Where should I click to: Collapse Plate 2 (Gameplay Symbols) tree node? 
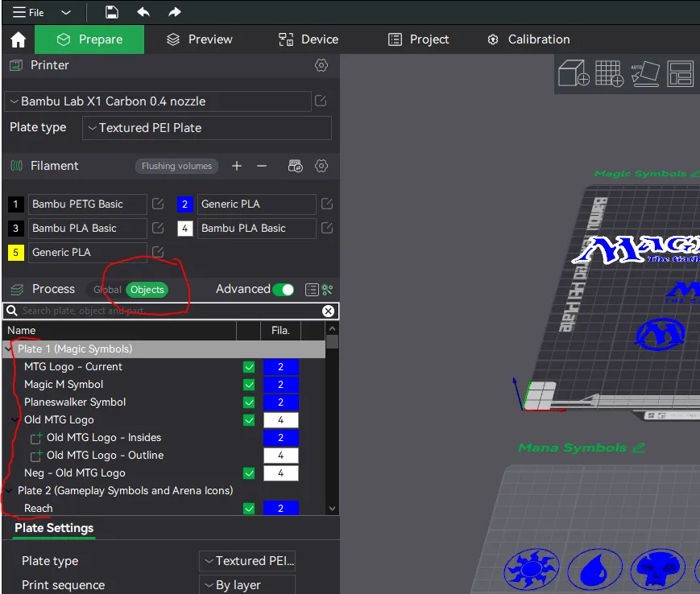pos(9,491)
